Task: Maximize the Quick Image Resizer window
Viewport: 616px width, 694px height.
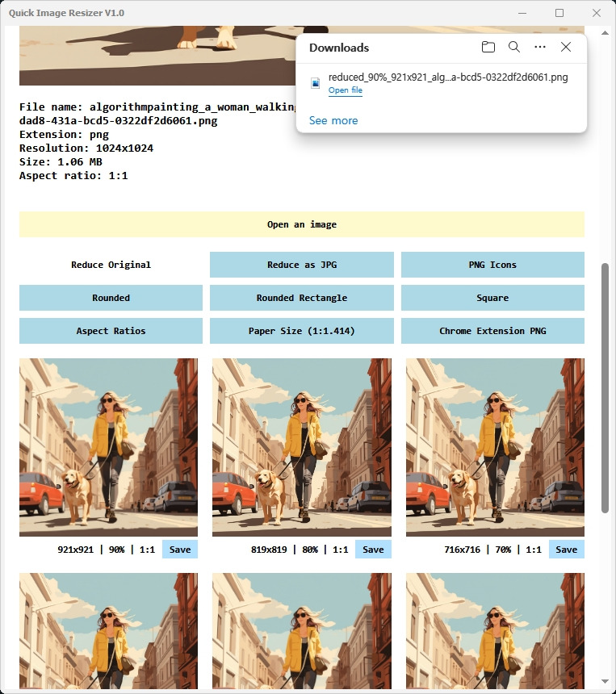Action: [559, 13]
